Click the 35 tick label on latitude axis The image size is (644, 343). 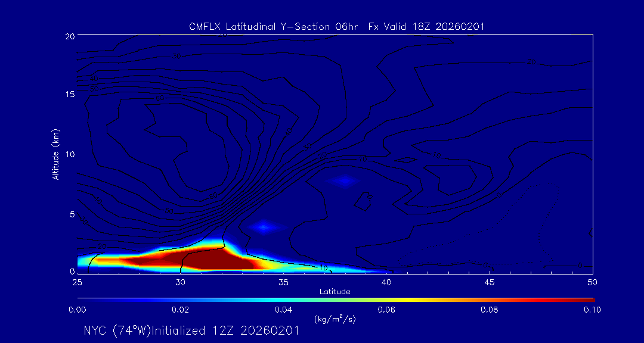tap(283, 282)
